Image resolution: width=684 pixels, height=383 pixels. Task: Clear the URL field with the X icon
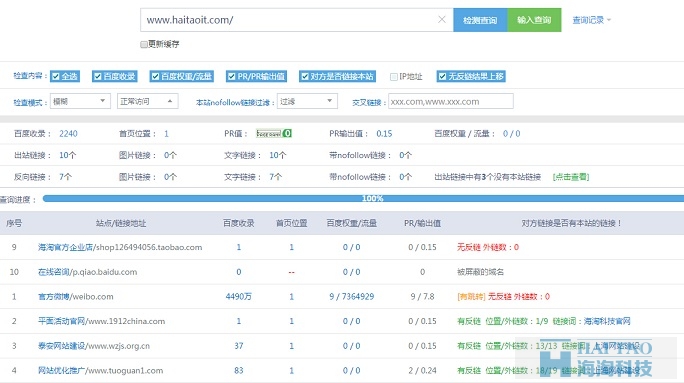[441, 19]
